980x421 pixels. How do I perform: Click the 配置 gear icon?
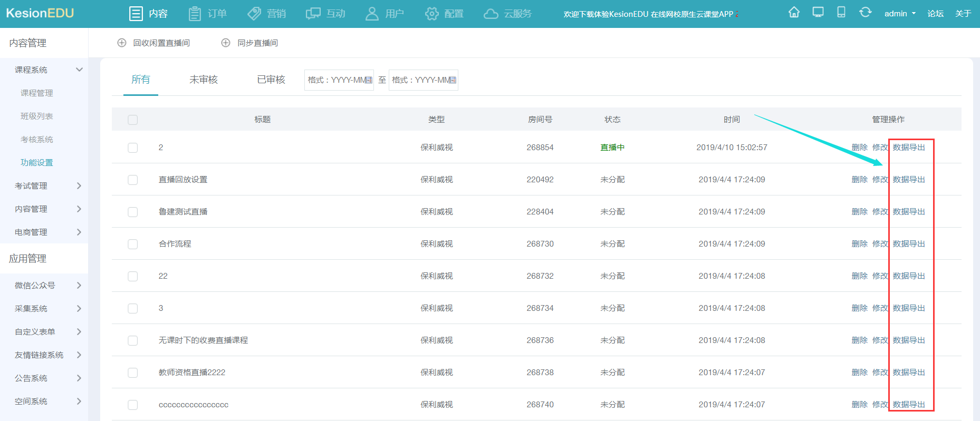(x=431, y=14)
